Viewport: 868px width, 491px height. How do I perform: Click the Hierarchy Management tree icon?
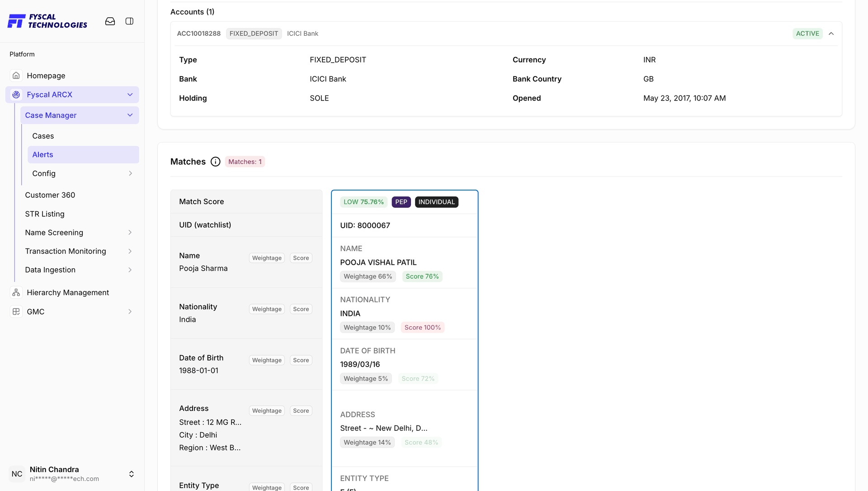click(x=16, y=293)
